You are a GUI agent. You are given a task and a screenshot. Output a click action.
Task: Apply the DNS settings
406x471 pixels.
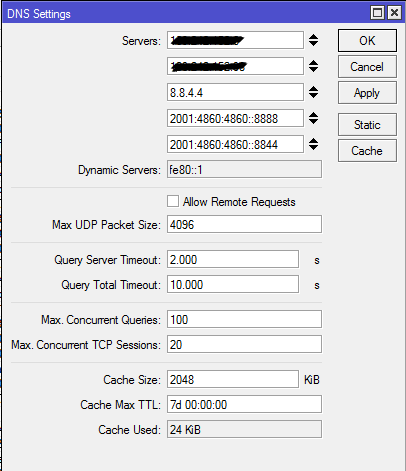click(367, 93)
